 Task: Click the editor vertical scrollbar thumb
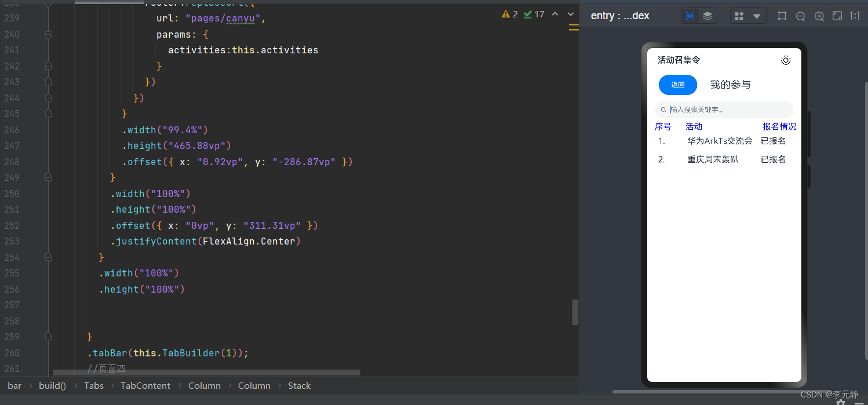(575, 312)
